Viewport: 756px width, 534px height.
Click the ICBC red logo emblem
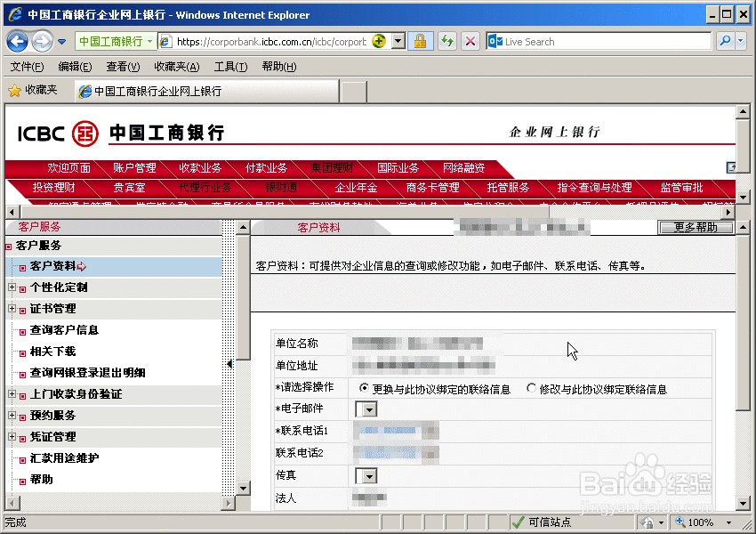point(84,133)
